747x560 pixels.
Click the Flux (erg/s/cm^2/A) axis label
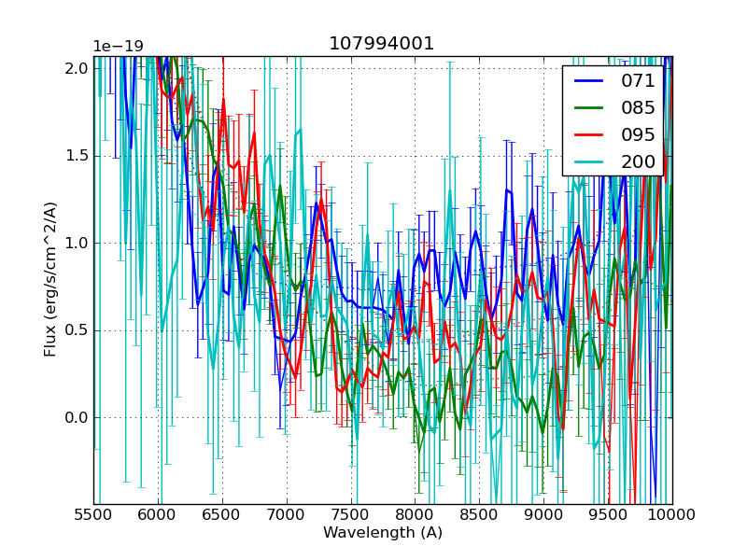[50, 279]
